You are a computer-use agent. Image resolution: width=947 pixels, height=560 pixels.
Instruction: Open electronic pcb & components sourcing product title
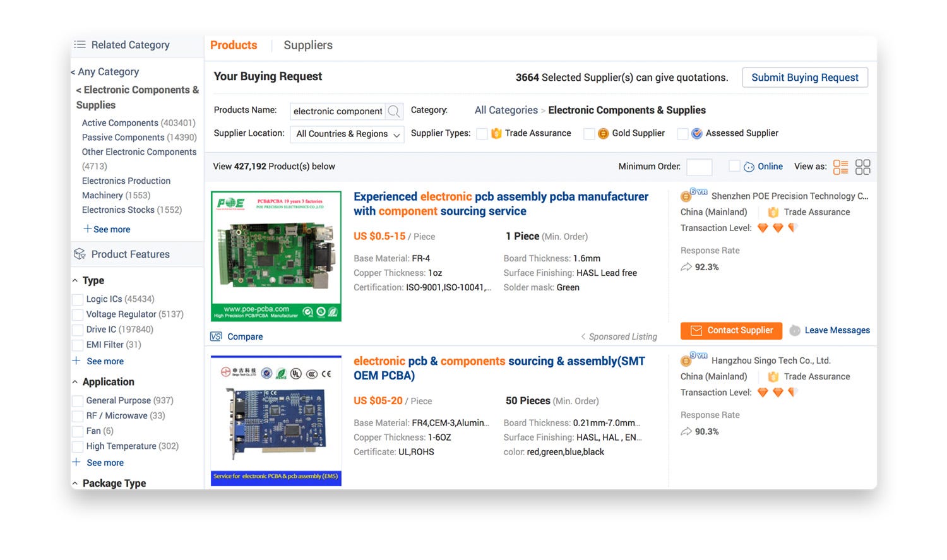[499, 368]
